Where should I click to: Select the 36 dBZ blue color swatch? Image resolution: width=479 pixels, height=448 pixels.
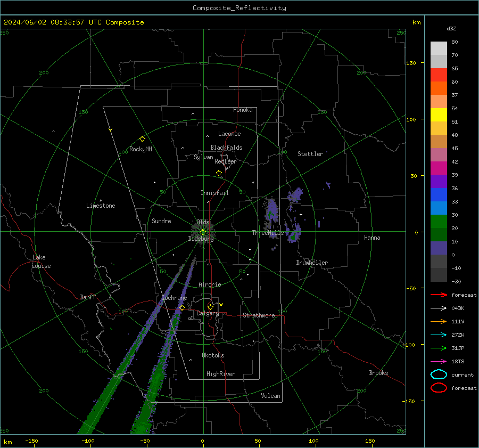click(x=439, y=194)
